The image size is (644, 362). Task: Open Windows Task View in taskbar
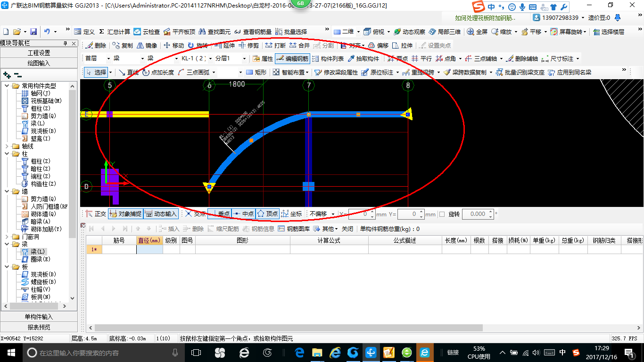click(x=196, y=353)
